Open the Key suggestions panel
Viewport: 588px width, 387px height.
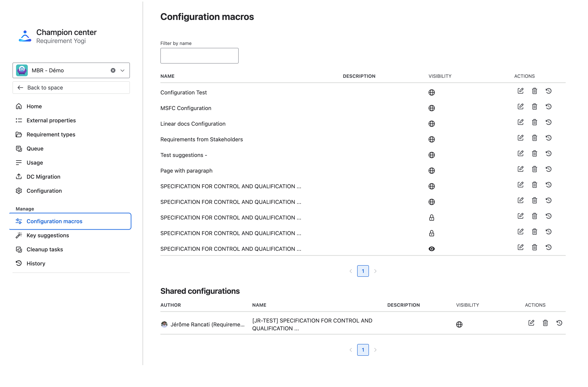point(48,235)
